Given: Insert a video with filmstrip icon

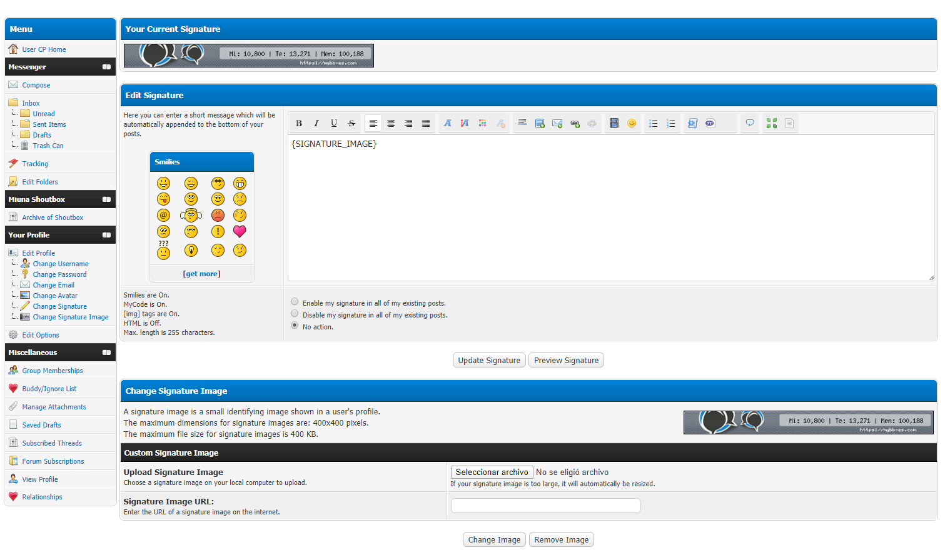Looking at the screenshot, I should click(x=614, y=124).
